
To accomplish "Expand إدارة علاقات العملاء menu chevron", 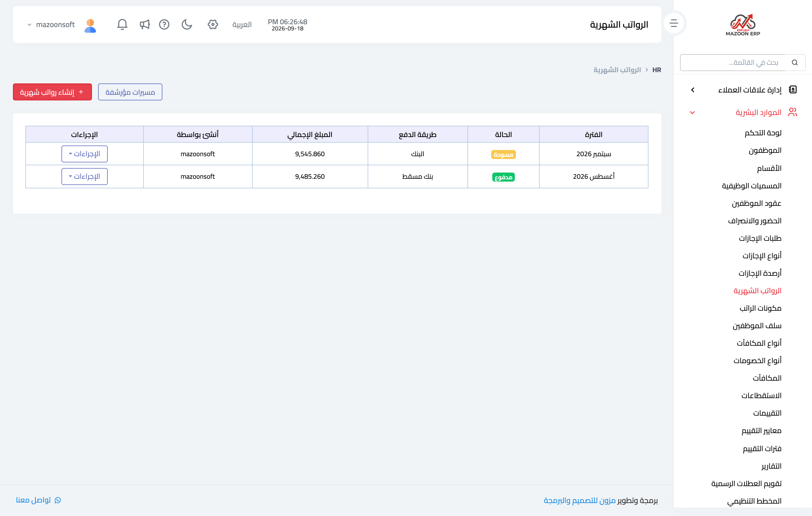I will point(693,90).
